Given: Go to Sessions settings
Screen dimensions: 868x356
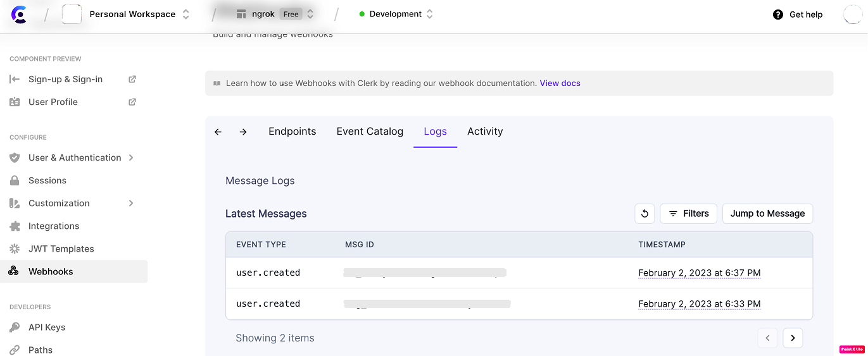Looking at the screenshot, I should [x=47, y=180].
